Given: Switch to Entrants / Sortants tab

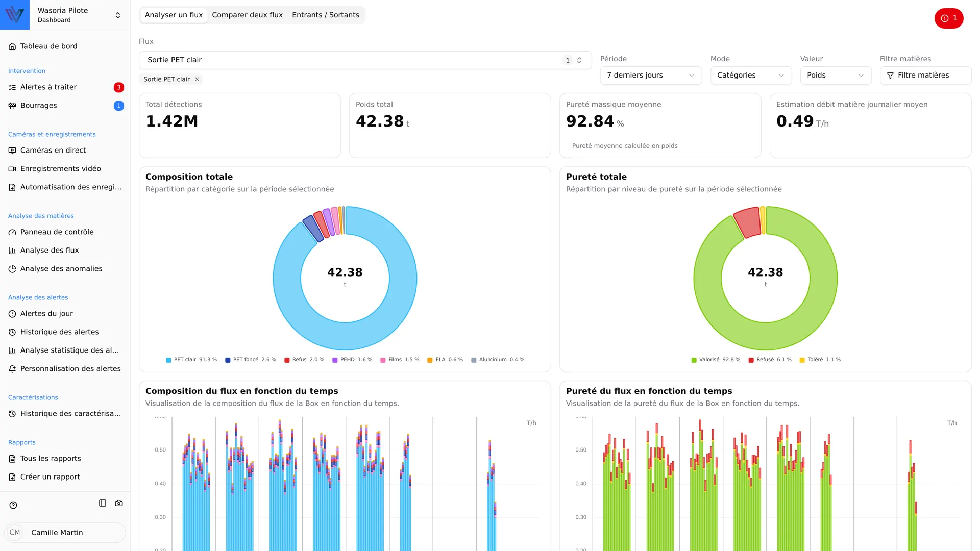Looking at the screenshot, I should 326,15.
